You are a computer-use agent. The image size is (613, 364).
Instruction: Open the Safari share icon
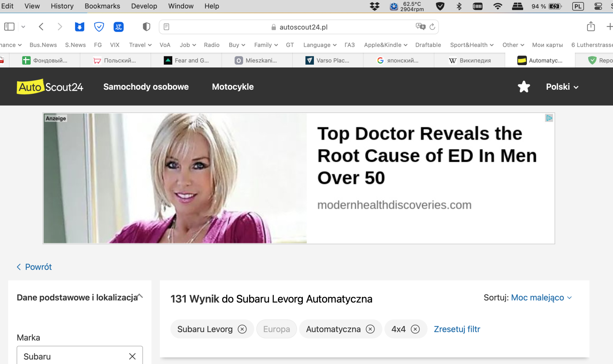click(x=591, y=27)
